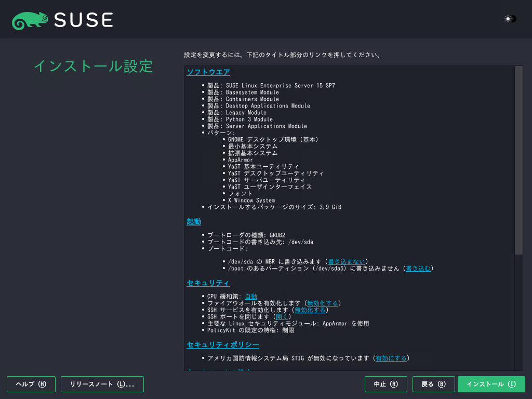532x399 pixels.
Task: Open SSH port with 開く link
Action: click(x=282, y=317)
